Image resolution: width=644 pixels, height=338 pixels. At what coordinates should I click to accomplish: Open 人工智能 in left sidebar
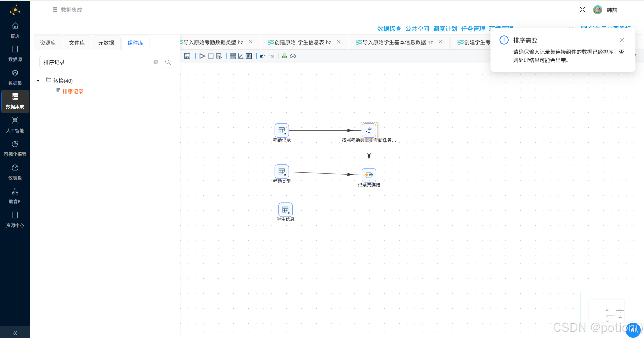pyautogui.click(x=15, y=125)
